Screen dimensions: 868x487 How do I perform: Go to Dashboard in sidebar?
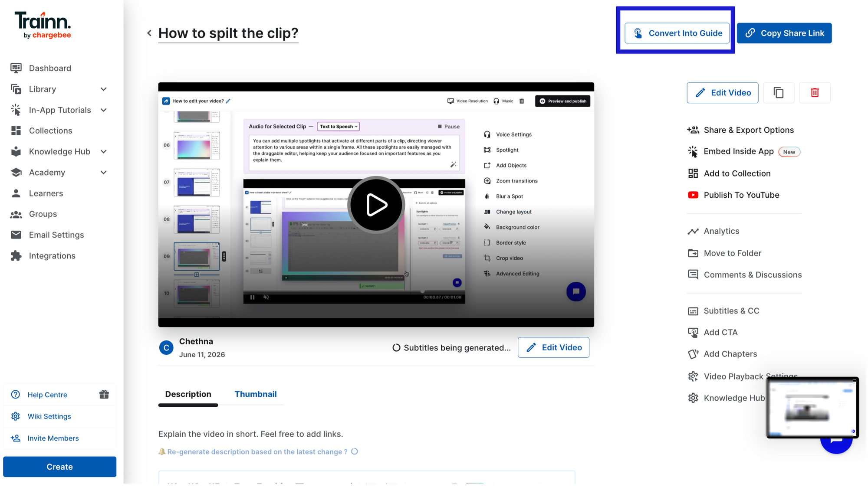point(41,68)
